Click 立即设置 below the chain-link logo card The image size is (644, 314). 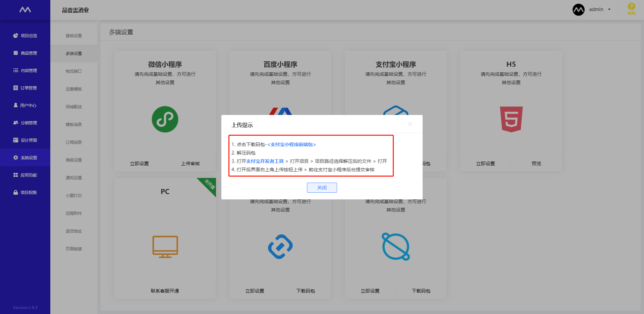[255, 291]
